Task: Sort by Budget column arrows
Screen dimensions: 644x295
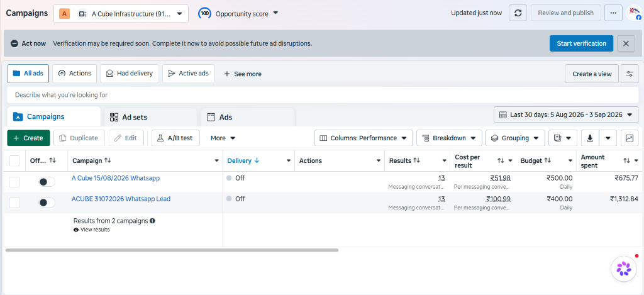Action: point(548,160)
